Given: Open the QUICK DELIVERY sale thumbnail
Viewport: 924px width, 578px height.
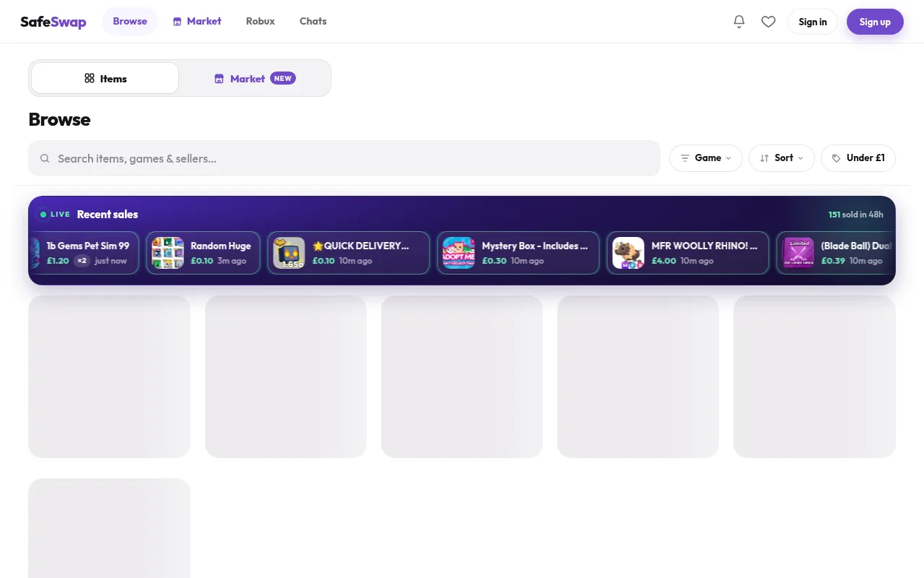Looking at the screenshot, I should click(x=289, y=253).
